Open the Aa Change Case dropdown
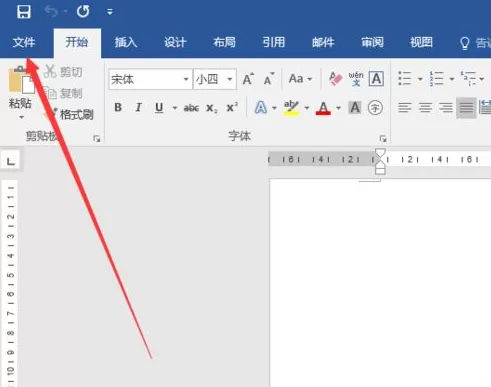The image size is (491, 387). coord(300,79)
